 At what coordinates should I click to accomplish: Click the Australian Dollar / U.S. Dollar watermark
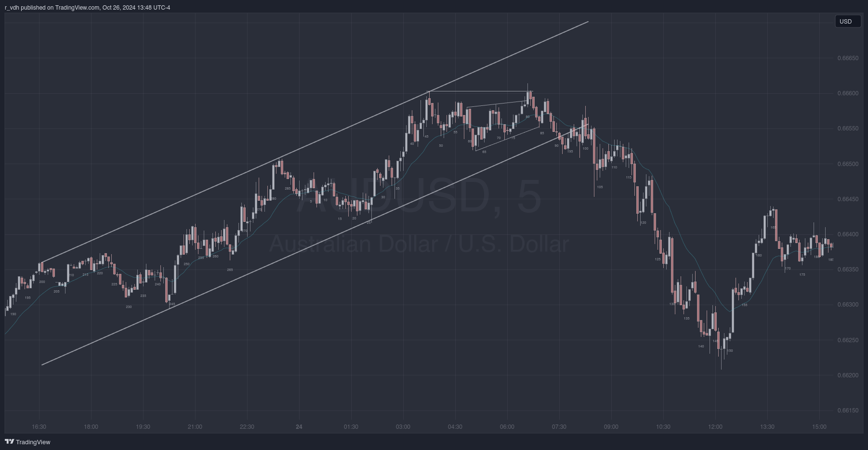(418, 244)
